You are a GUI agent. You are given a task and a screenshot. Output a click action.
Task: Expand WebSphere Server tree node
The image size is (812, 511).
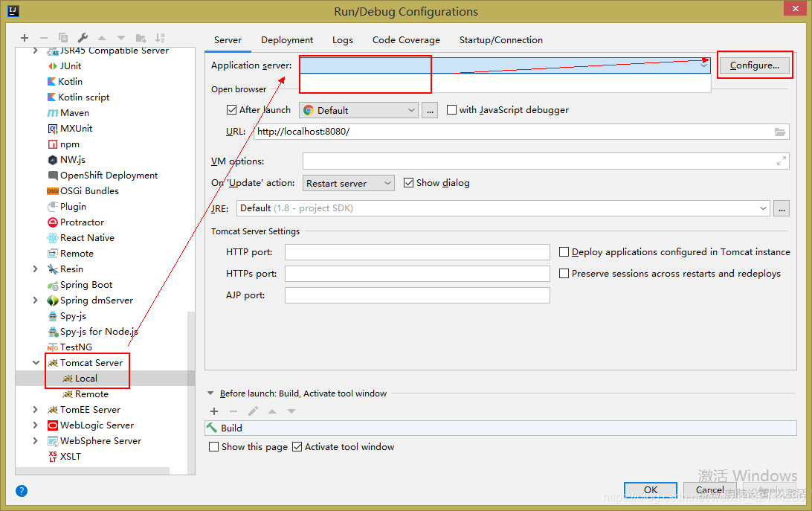pyautogui.click(x=36, y=440)
